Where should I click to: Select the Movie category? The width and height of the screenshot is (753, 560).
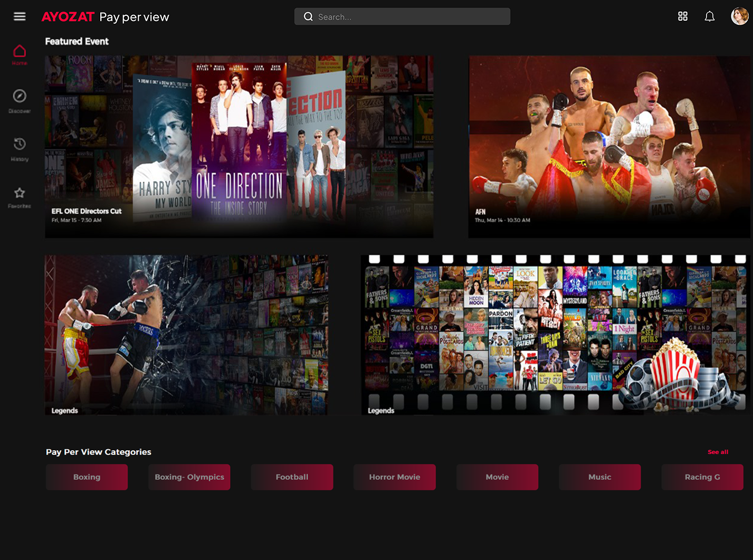[x=497, y=477]
